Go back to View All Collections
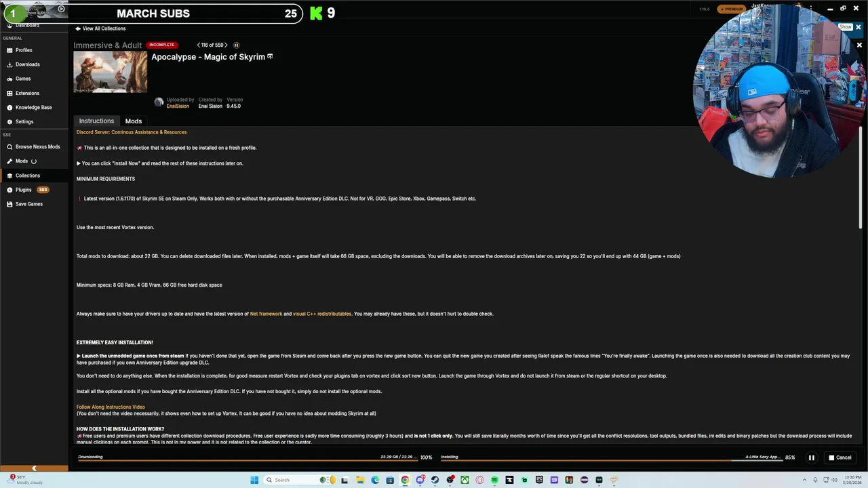The height and width of the screenshot is (488, 868). click(100, 28)
